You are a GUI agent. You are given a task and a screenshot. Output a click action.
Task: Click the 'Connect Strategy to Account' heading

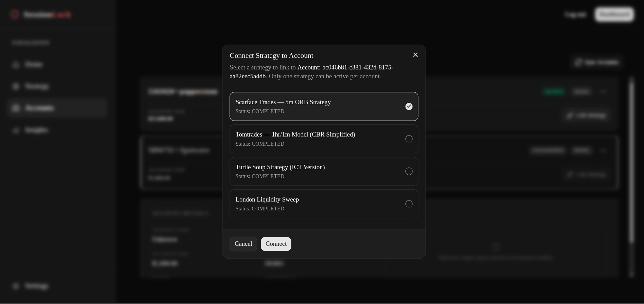tap(272, 55)
